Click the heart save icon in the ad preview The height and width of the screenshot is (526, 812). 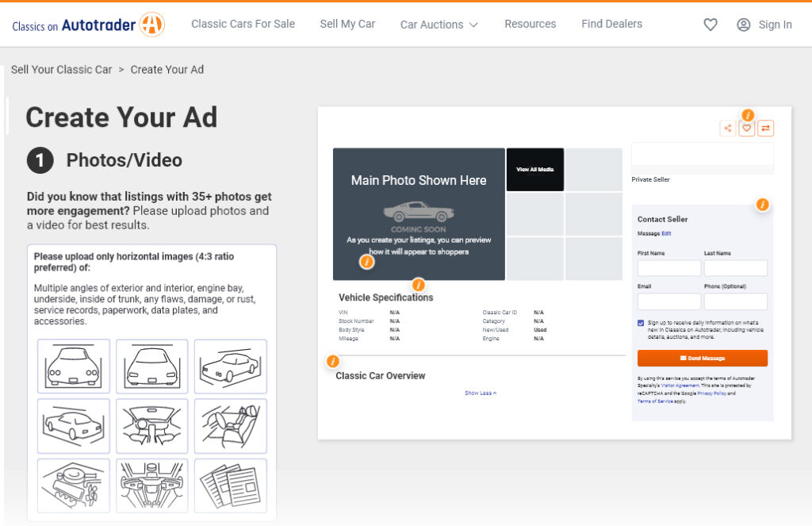click(x=746, y=129)
